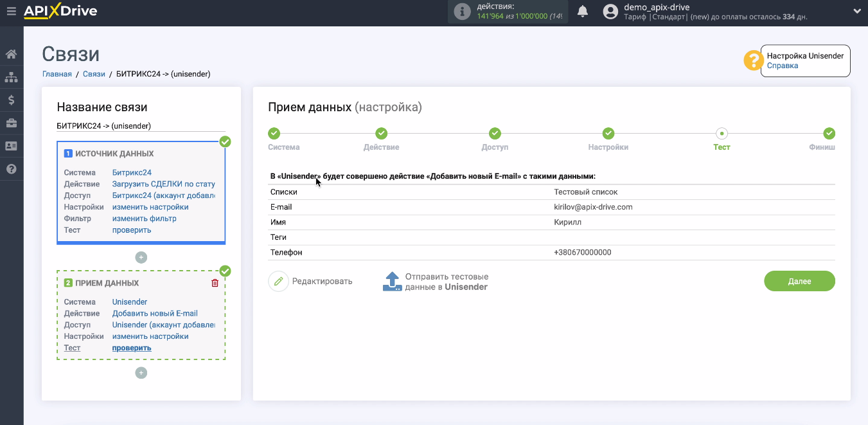Image resolution: width=868 pixels, height=425 pixels.
Task: Open the help question sidebar icon
Action: point(11,169)
